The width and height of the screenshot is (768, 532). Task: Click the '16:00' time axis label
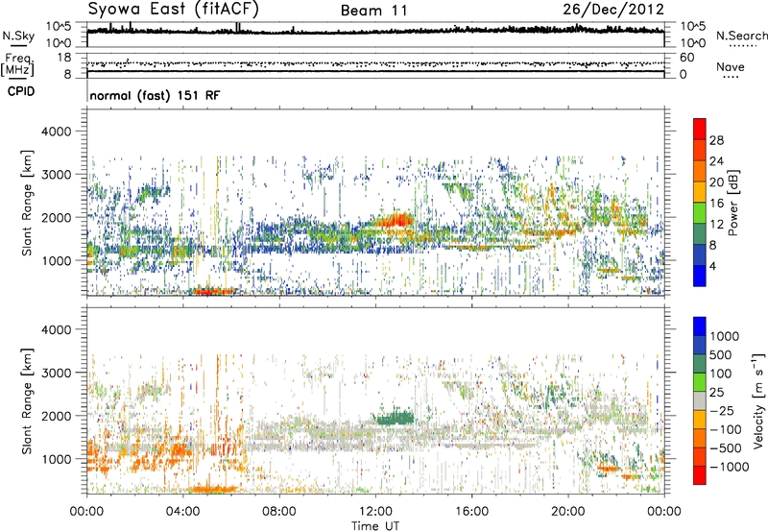pos(471,512)
